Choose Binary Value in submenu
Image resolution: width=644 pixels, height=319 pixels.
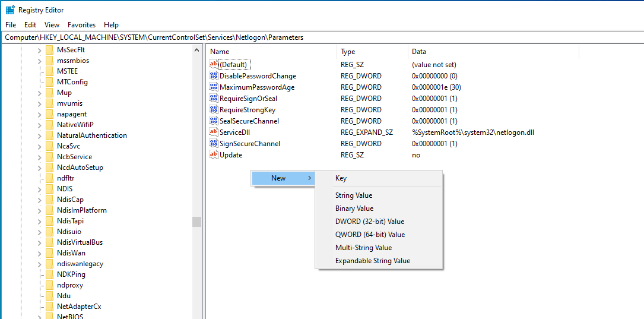(379, 209)
